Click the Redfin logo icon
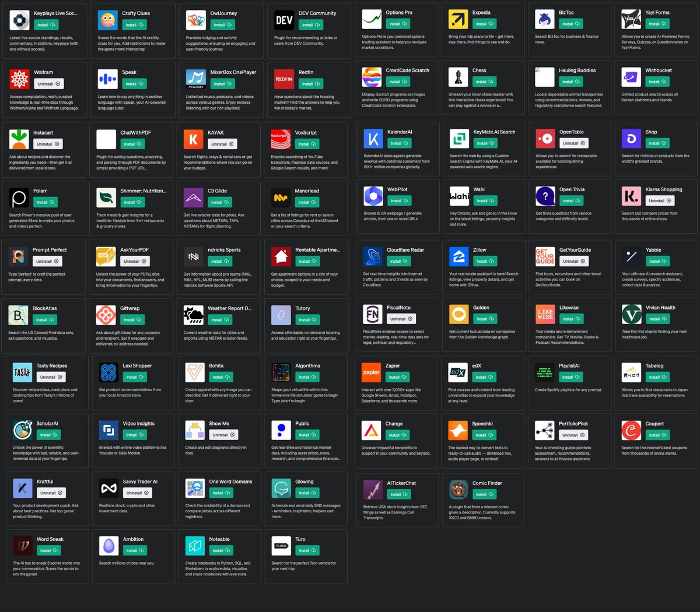This screenshot has width=700, height=612. (x=284, y=79)
